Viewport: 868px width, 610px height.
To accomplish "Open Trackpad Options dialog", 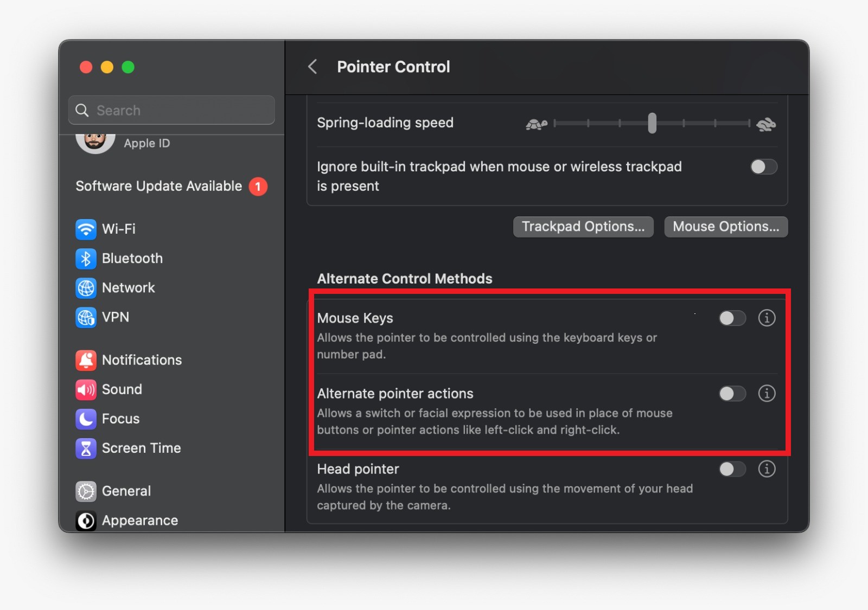I will 583,227.
